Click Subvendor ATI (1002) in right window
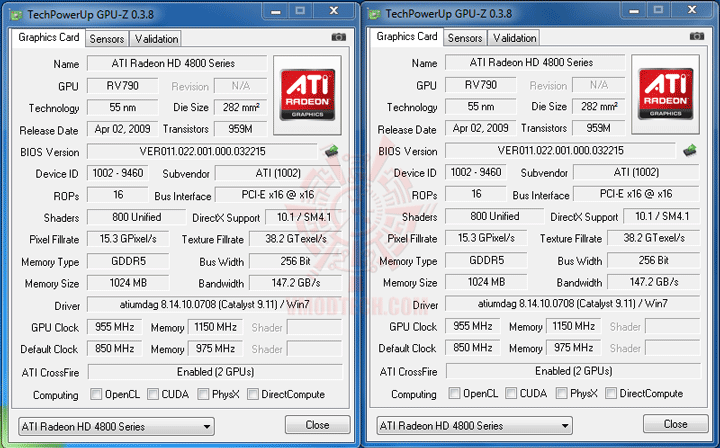 636,172
